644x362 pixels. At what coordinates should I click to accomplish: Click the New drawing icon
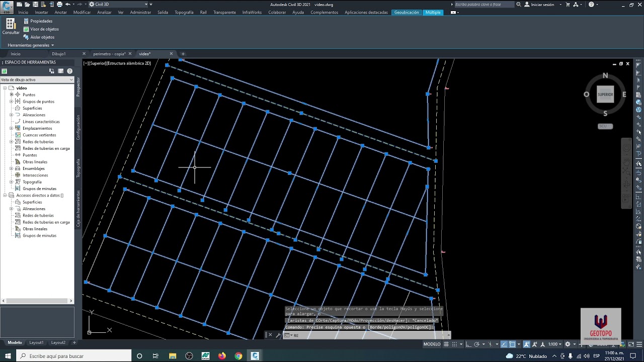[x=19, y=5]
